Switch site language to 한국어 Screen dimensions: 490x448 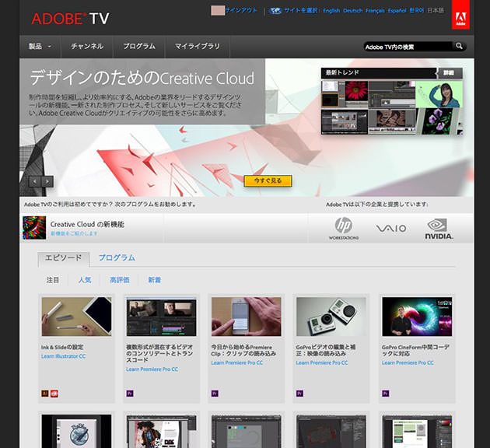(x=417, y=11)
